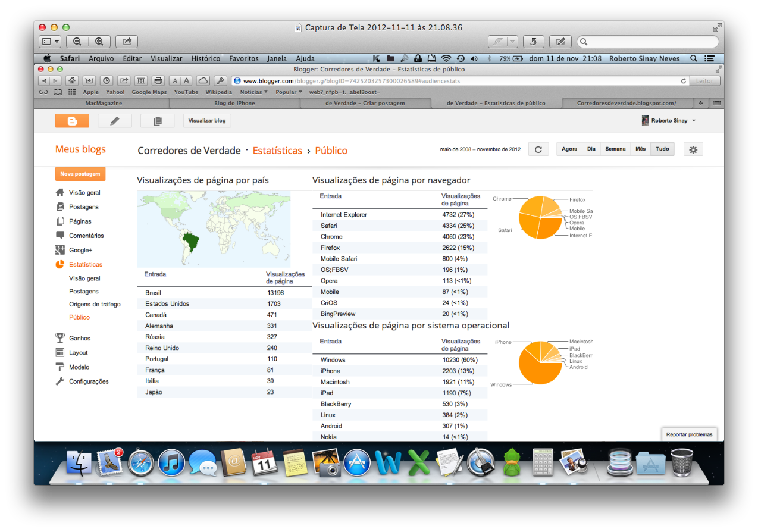The height and width of the screenshot is (532, 758).
Task: Rotate the image with Preview rotate button
Action: tap(534, 42)
